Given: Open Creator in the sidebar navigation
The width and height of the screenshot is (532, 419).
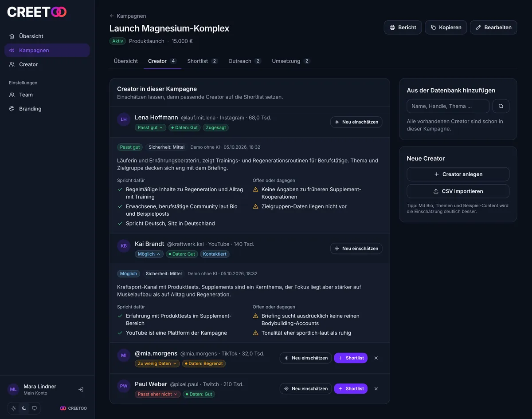Looking at the screenshot, I should (x=47, y=64).
